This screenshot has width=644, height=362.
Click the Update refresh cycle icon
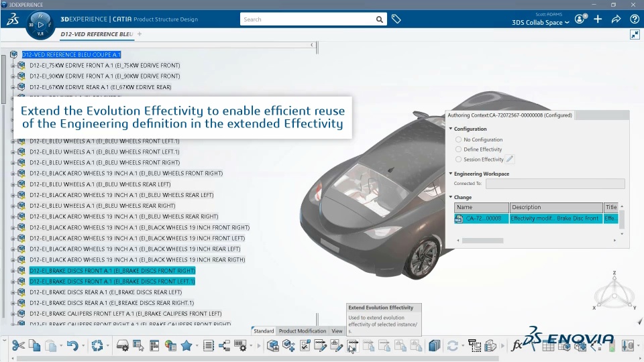tap(97, 346)
